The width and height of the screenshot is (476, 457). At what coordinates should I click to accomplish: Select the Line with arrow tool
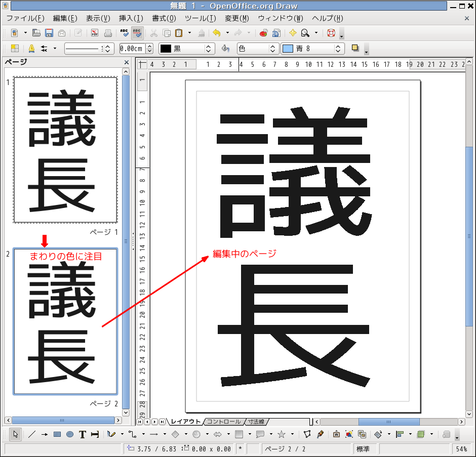click(45, 434)
